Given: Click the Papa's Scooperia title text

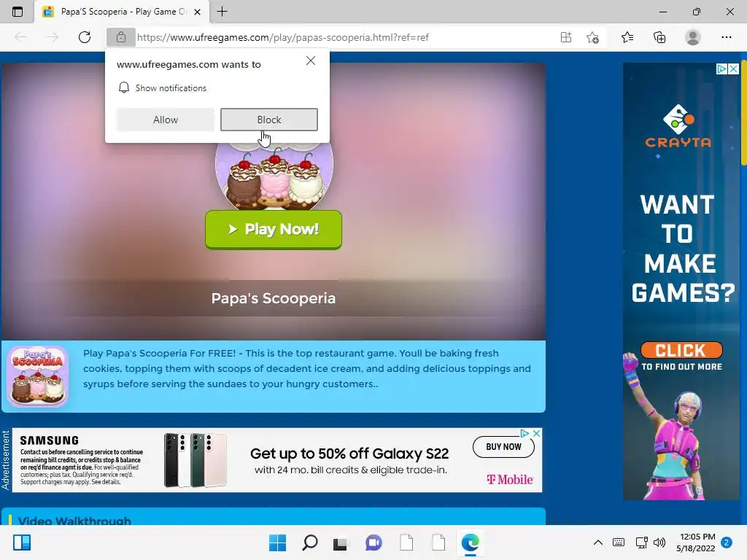Looking at the screenshot, I should click(x=274, y=298).
